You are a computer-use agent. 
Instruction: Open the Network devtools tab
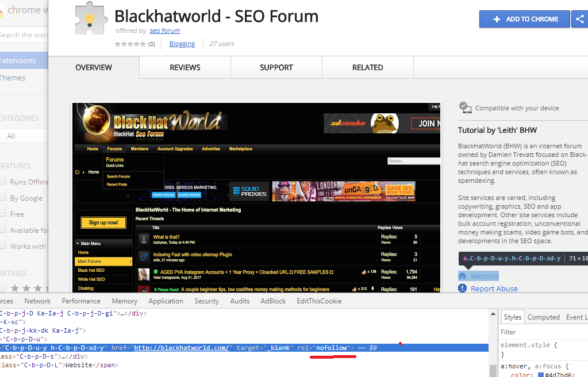pos(37,301)
